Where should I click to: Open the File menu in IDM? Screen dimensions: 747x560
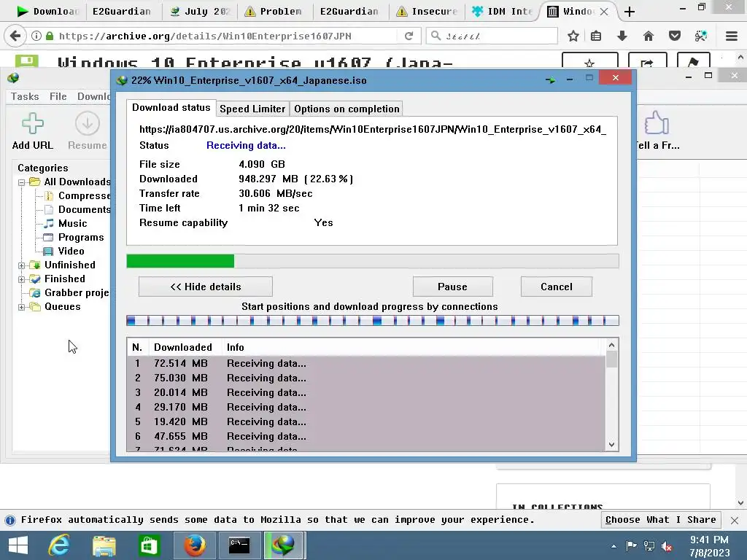coord(58,97)
